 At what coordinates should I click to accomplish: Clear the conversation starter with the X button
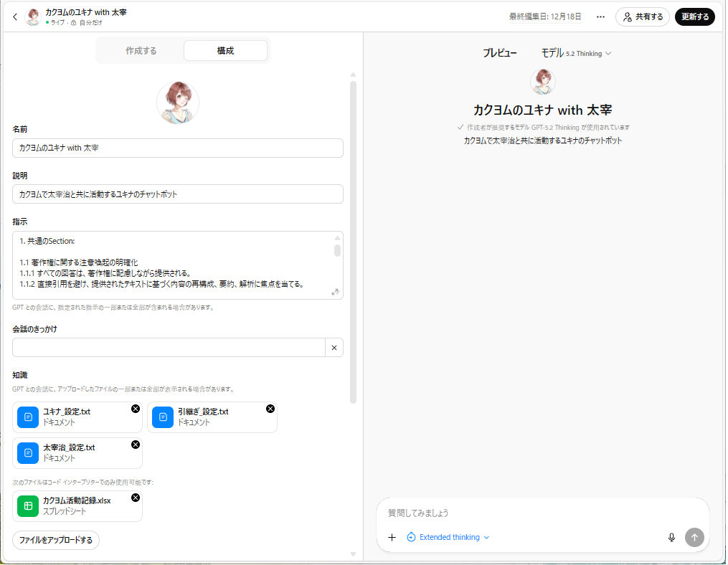pos(334,348)
